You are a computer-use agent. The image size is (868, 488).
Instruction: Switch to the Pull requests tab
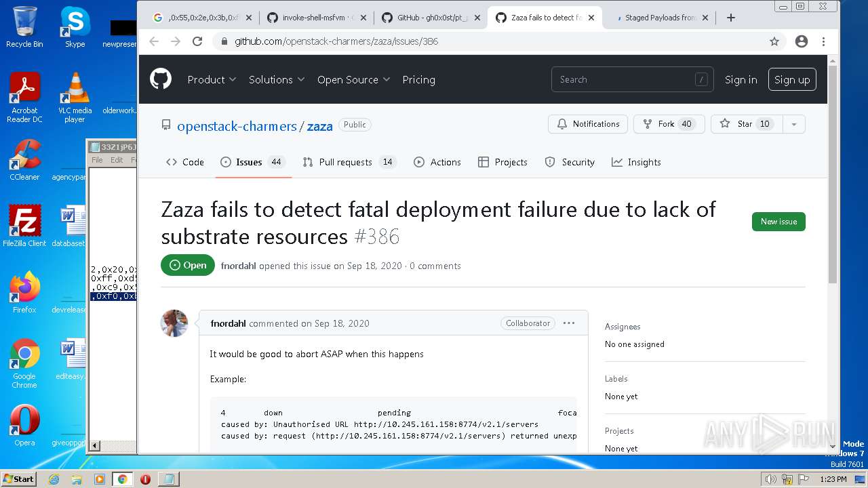coord(349,162)
